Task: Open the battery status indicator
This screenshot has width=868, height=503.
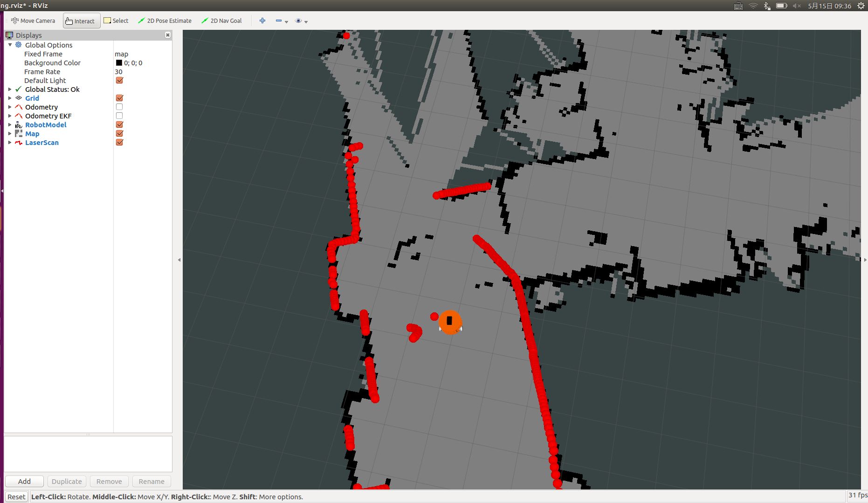Action: 782,6
